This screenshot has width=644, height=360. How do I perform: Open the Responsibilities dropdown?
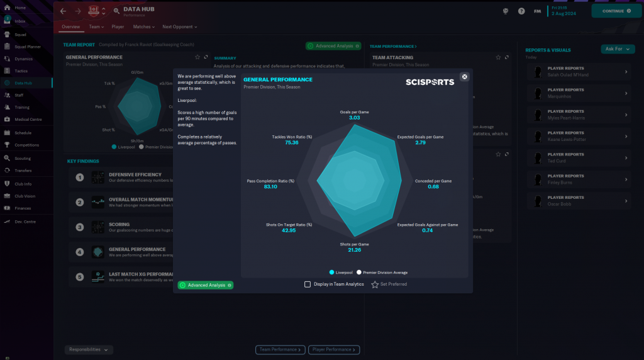tap(89, 349)
